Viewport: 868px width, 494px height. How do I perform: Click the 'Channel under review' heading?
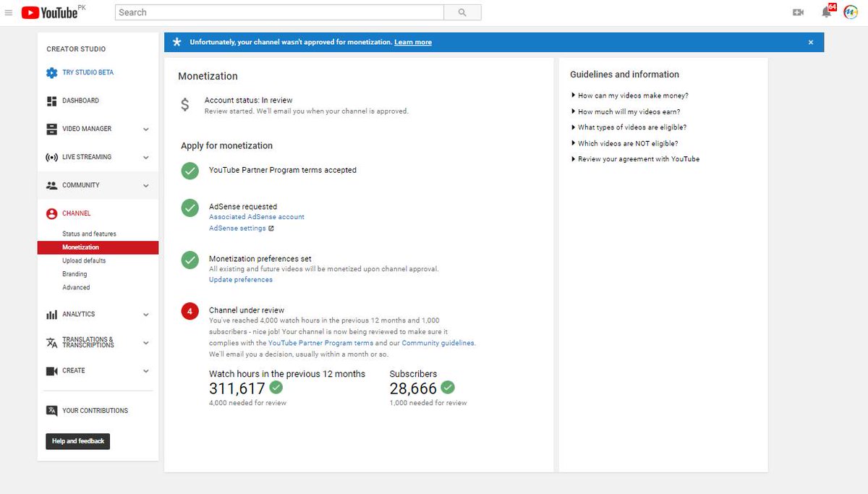(247, 310)
